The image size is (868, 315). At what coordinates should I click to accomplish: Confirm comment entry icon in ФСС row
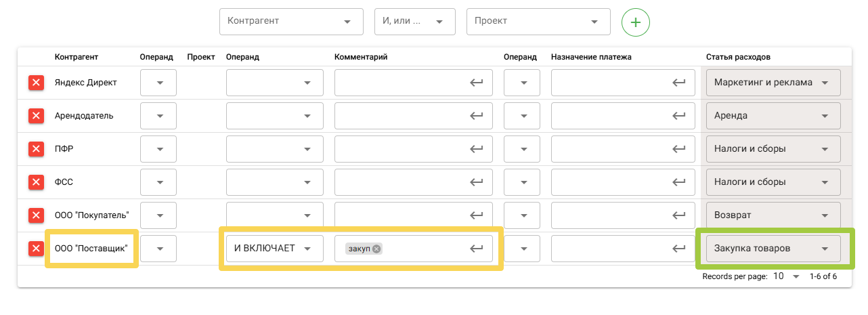[477, 182]
